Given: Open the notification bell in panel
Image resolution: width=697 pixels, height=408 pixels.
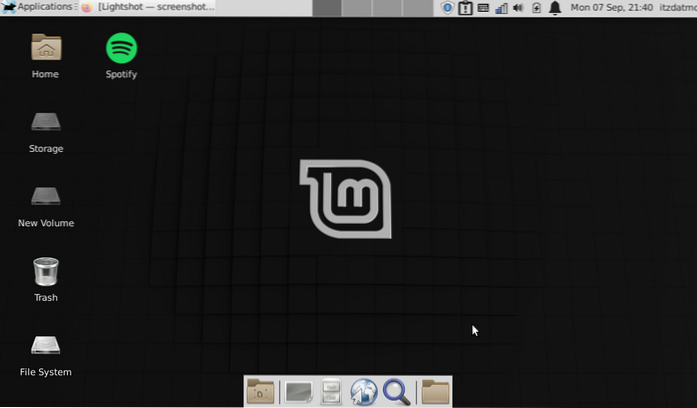Looking at the screenshot, I should click(554, 8).
